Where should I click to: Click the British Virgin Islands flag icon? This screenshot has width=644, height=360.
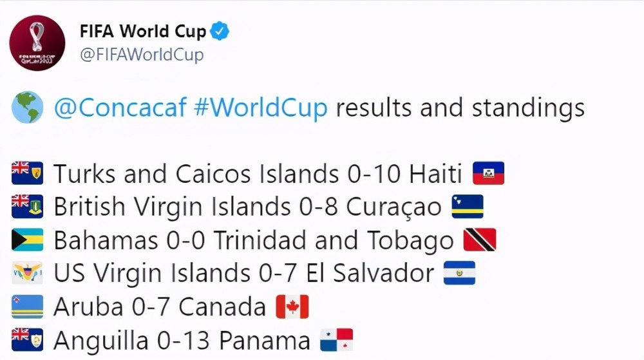pyautogui.click(x=28, y=206)
